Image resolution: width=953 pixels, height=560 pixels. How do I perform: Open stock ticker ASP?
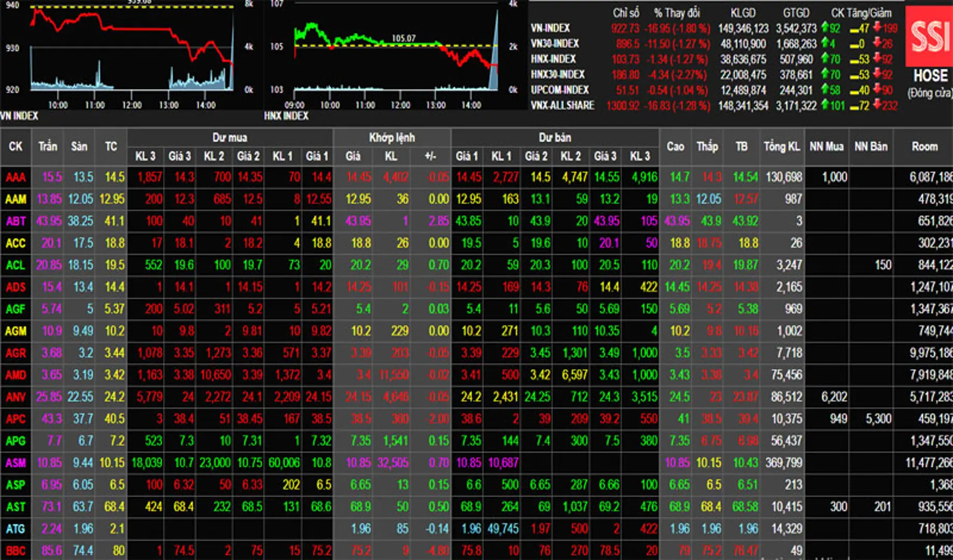coord(16,485)
